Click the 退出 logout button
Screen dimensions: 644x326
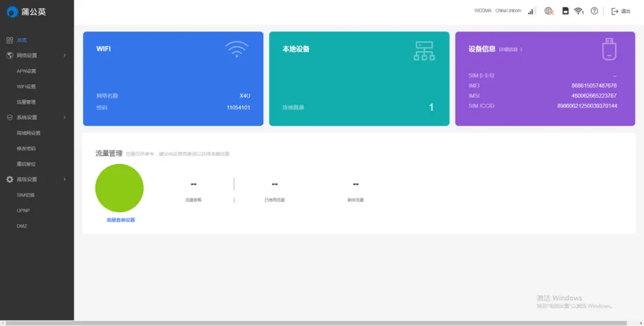tap(621, 11)
